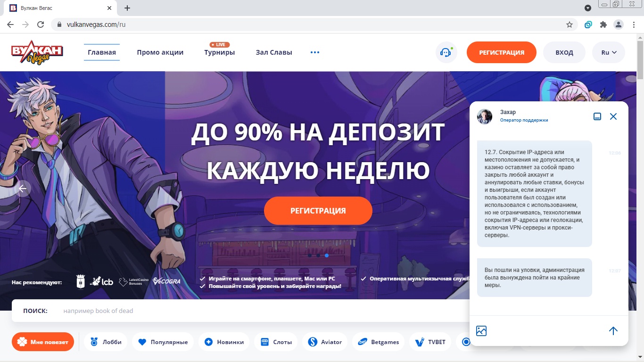Open the three-dots more menu
This screenshot has width=644, height=362.
point(315,52)
